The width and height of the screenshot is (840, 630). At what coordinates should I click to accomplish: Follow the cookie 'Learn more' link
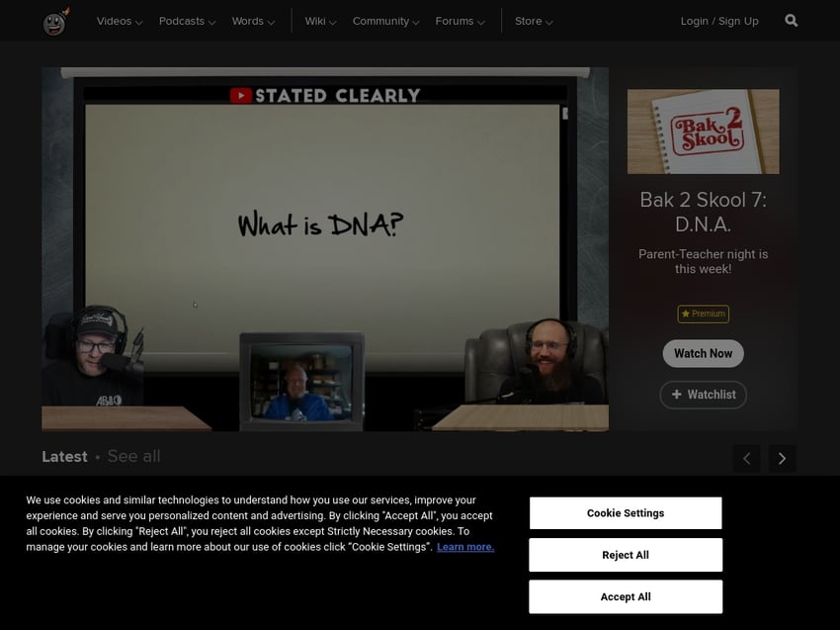[465, 547]
